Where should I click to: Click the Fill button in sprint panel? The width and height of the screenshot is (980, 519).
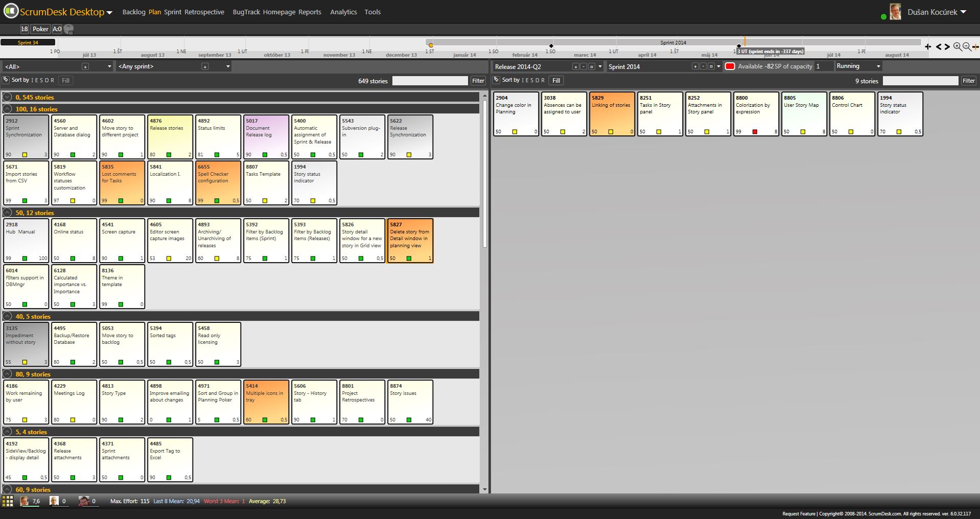click(x=556, y=80)
